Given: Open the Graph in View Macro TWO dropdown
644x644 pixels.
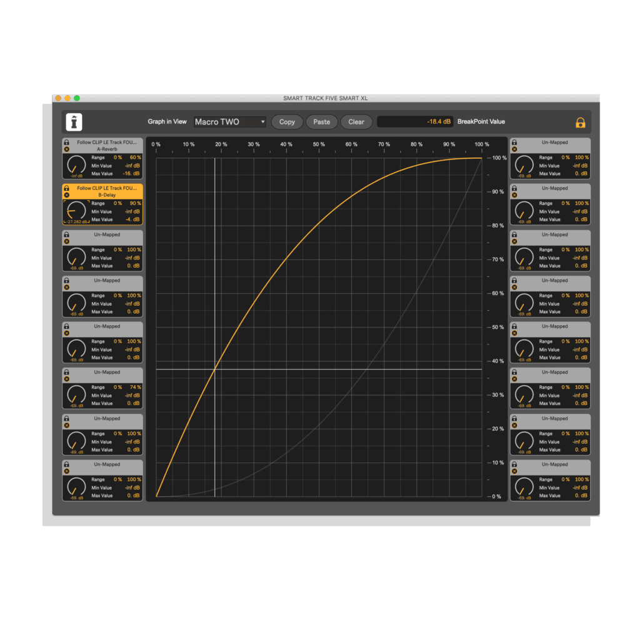Looking at the screenshot, I should (x=229, y=122).
